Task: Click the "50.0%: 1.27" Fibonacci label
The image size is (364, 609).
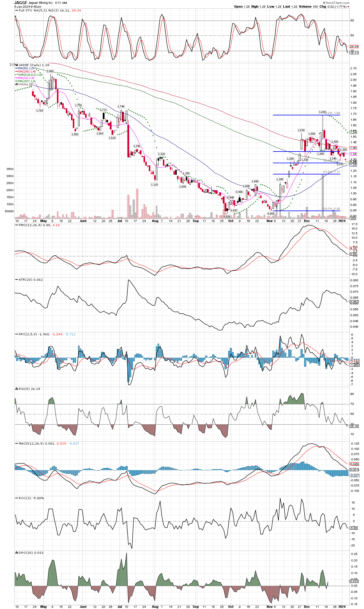Action: [332, 161]
